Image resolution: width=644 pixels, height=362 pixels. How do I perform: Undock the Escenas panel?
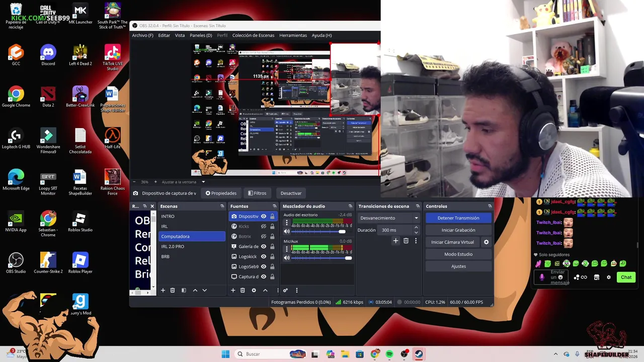[222, 206]
